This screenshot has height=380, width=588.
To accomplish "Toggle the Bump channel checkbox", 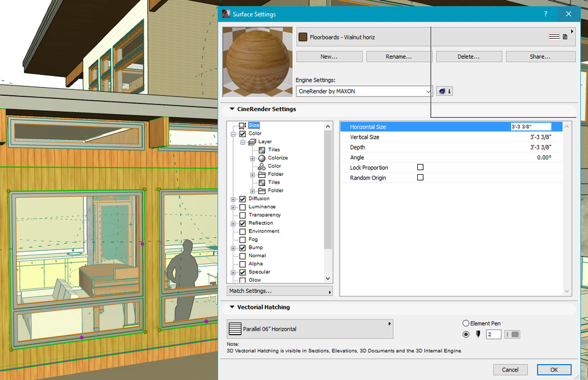I will (242, 248).
